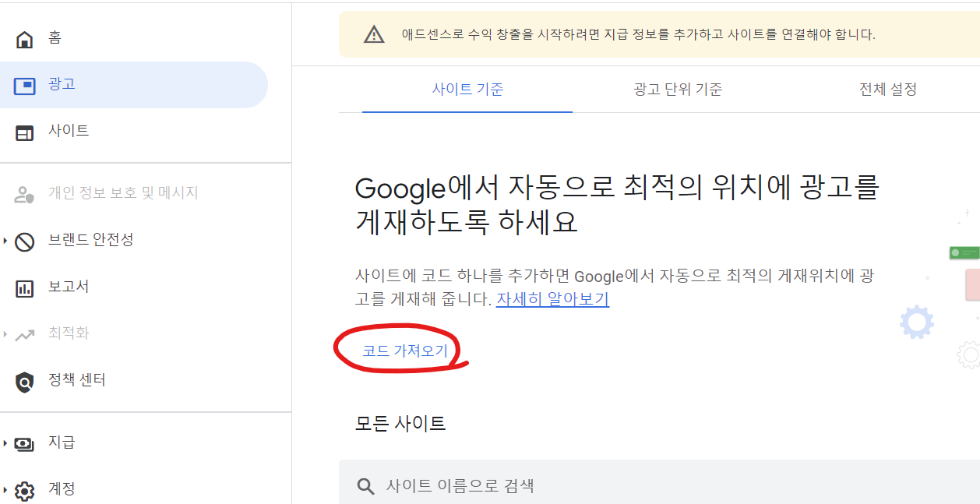Click the 계정 gear icon
Screen dimensions: 980x504
[x=25, y=491]
